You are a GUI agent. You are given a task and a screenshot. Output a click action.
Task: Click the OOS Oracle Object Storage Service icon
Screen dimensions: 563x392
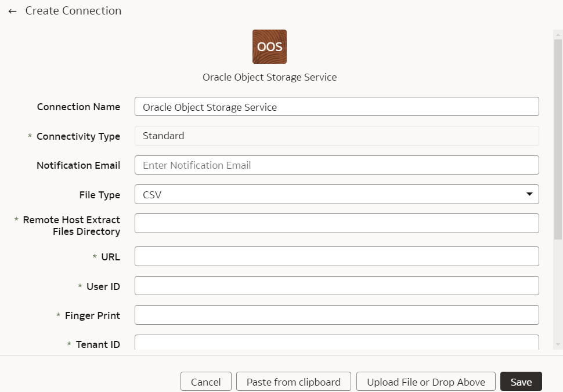click(269, 46)
